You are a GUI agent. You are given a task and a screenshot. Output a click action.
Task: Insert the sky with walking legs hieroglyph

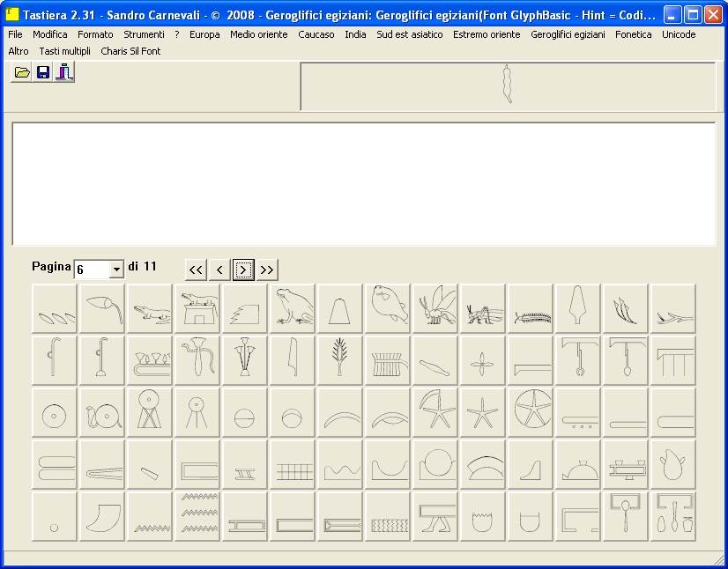pyautogui.click(x=435, y=516)
